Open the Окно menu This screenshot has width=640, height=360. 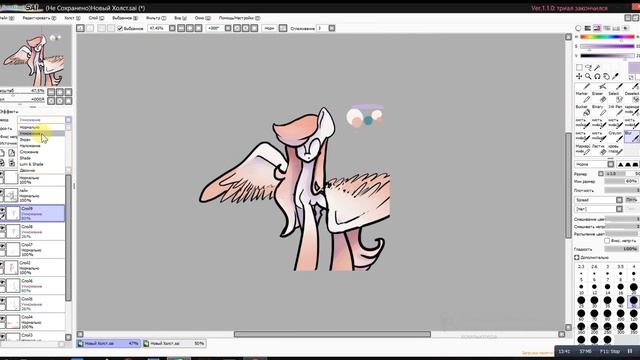point(202,18)
